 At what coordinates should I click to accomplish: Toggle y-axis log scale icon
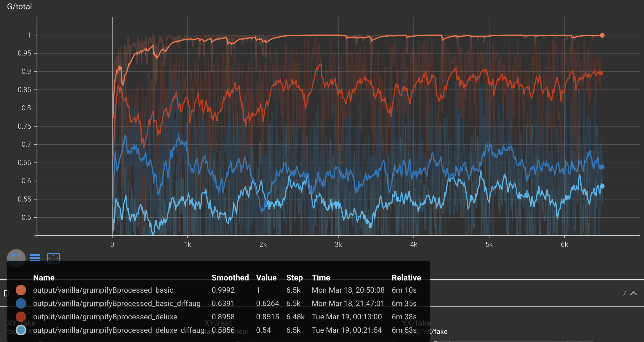(x=35, y=258)
